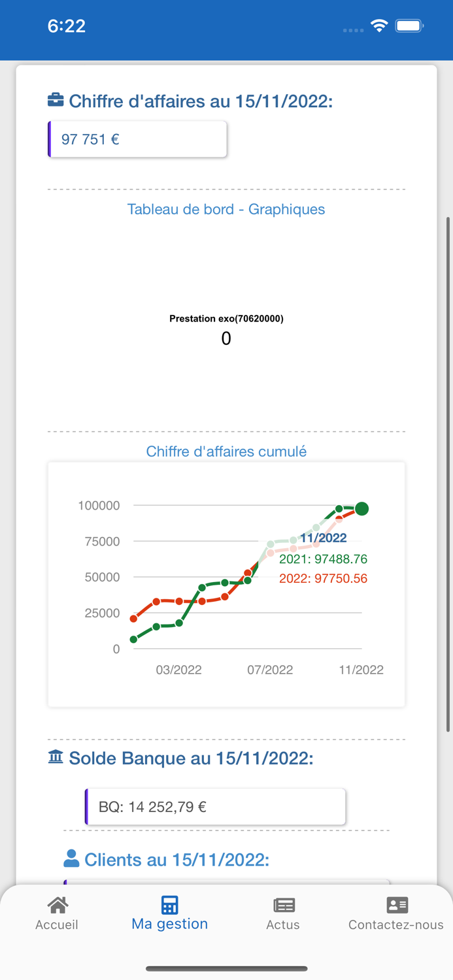Tap the Chiffre d'affaires au 15/11/2022 heading

201,101
